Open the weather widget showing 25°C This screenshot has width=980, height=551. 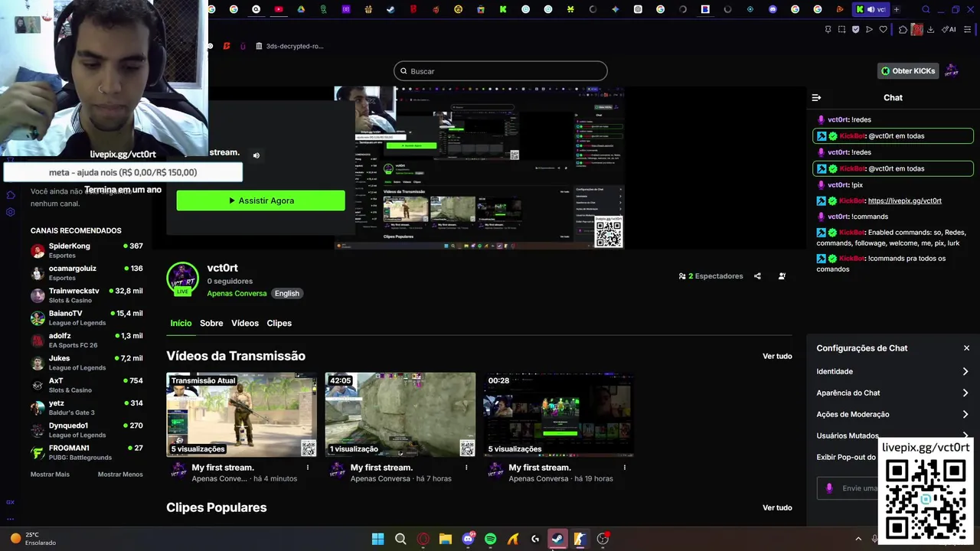(32, 539)
